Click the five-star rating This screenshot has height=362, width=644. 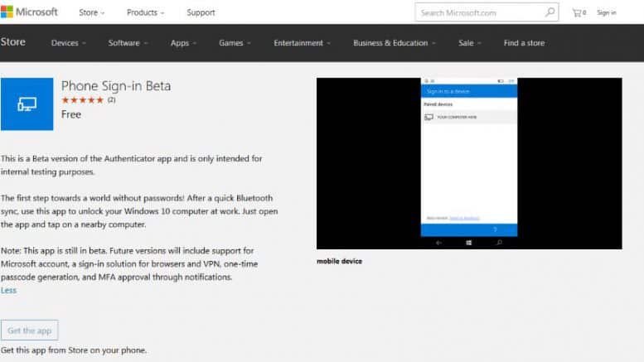tap(82, 100)
